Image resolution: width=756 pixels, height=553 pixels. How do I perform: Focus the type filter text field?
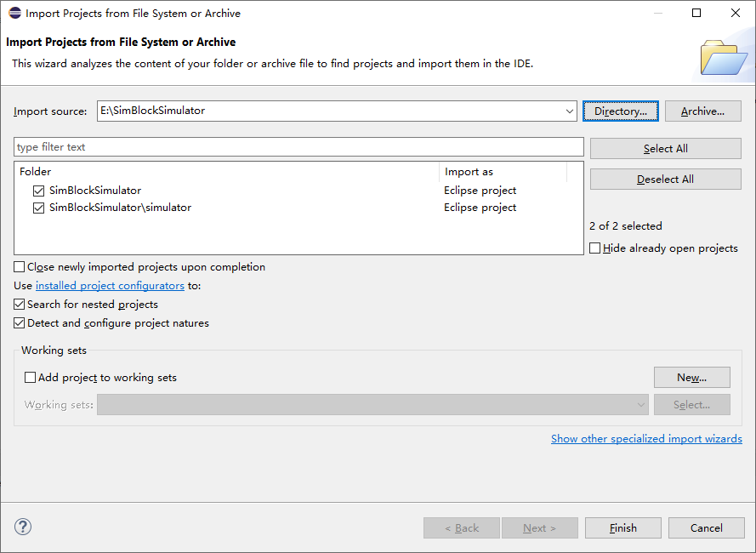[298, 147]
